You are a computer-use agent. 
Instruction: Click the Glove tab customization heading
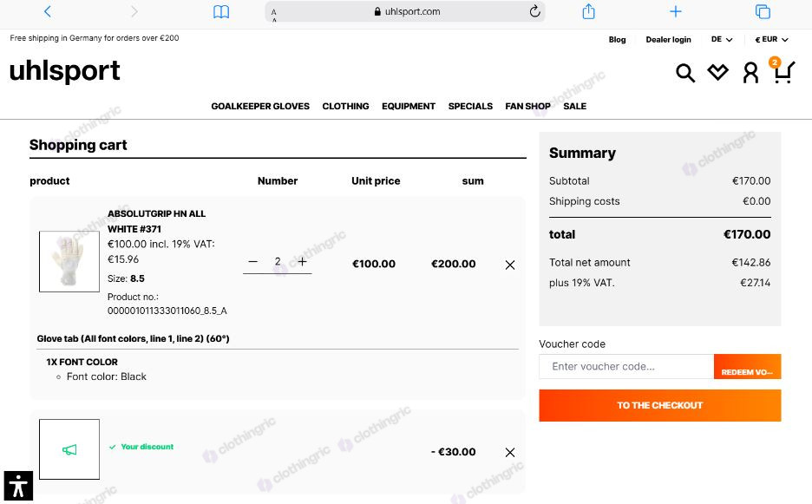(x=133, y=339)
